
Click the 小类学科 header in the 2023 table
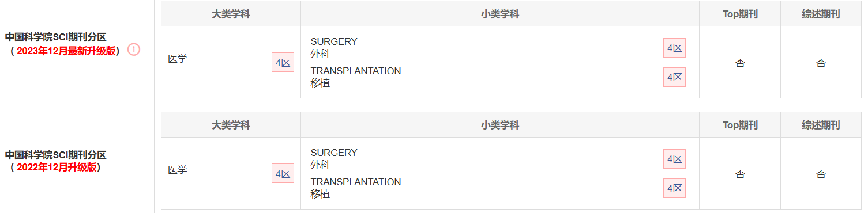pyautogui.click(x=500, y=14)
